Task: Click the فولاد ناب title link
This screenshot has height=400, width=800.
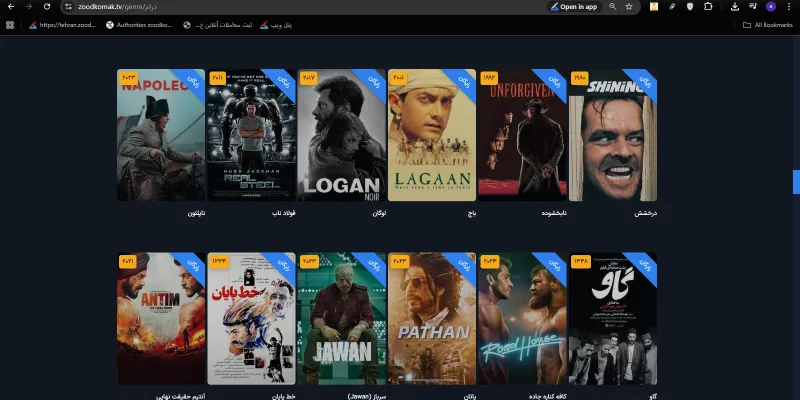Action: 284,214
